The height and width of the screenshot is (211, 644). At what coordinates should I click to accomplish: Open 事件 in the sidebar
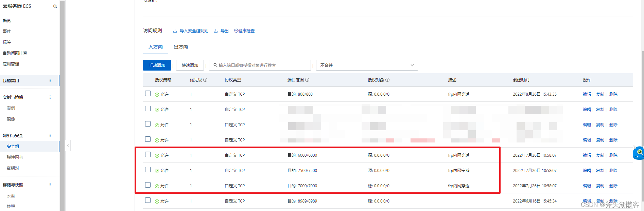pos(7,32)
